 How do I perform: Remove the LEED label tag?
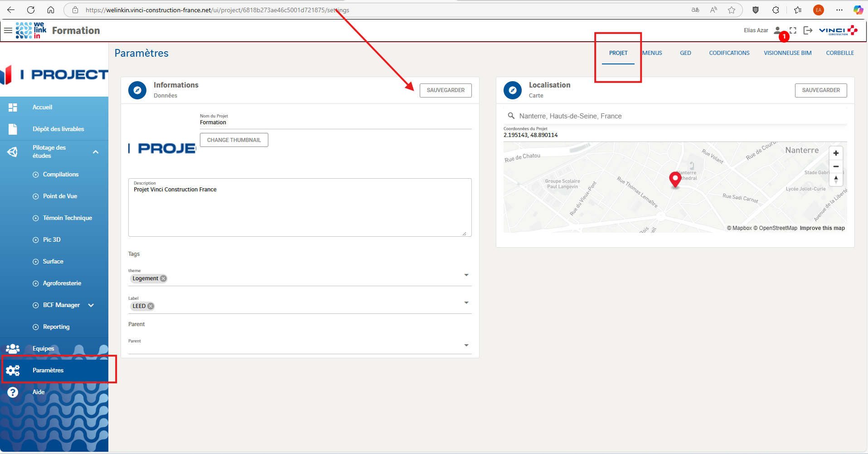tap(151, 306)
